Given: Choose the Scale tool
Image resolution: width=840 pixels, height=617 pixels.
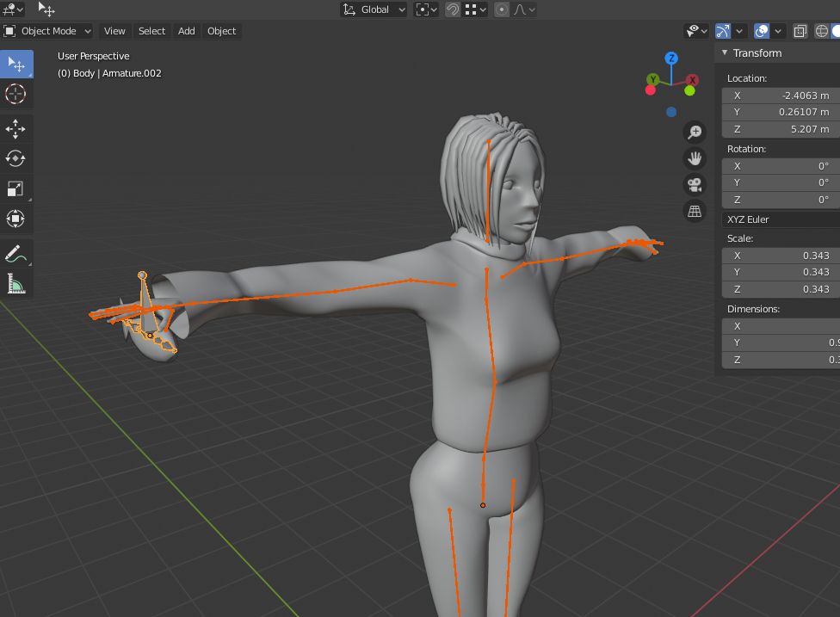Looking at the screenshot, I should coord(15,188).
